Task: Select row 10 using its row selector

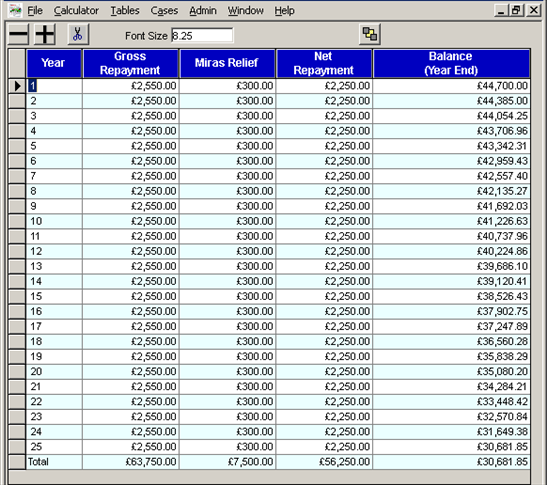Action: coord(17,221)
